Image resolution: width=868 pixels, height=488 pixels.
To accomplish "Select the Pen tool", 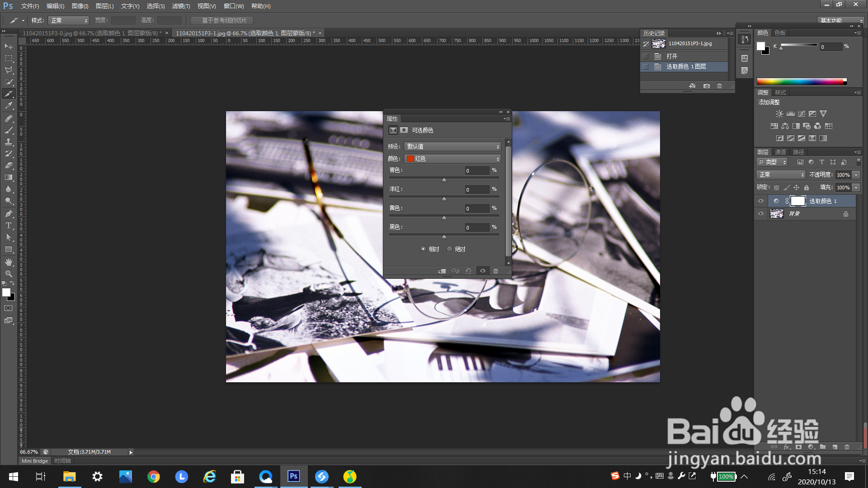I will pos(9,213).
